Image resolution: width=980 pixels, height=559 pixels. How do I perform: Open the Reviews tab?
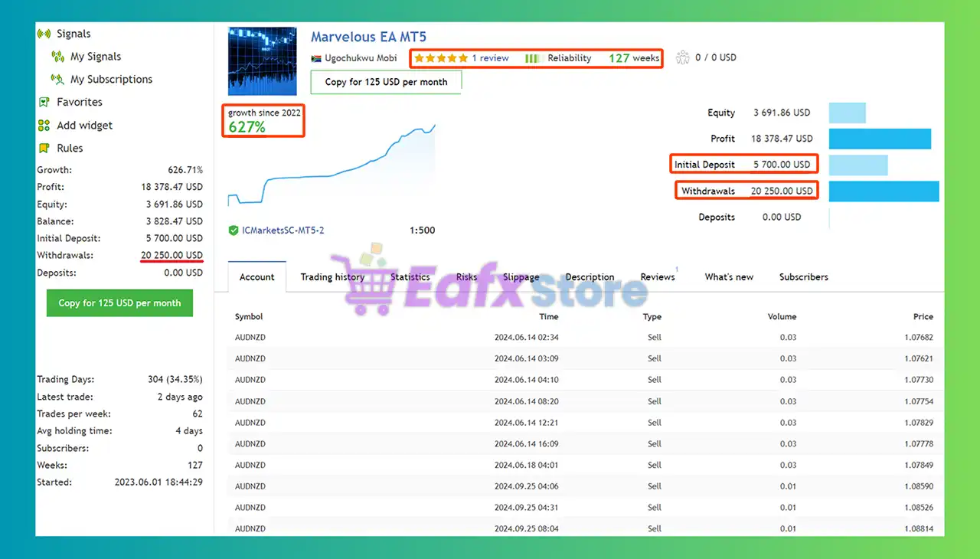coord(657,277)
